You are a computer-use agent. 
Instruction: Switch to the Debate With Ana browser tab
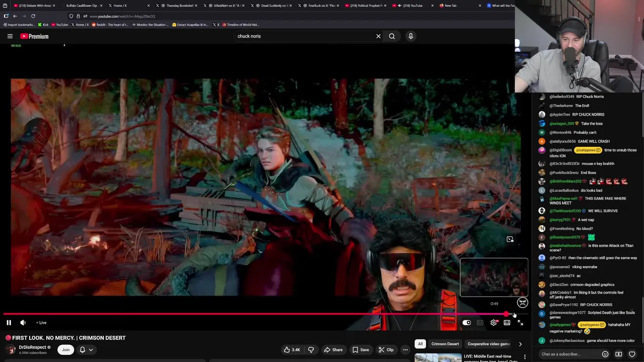33,6
